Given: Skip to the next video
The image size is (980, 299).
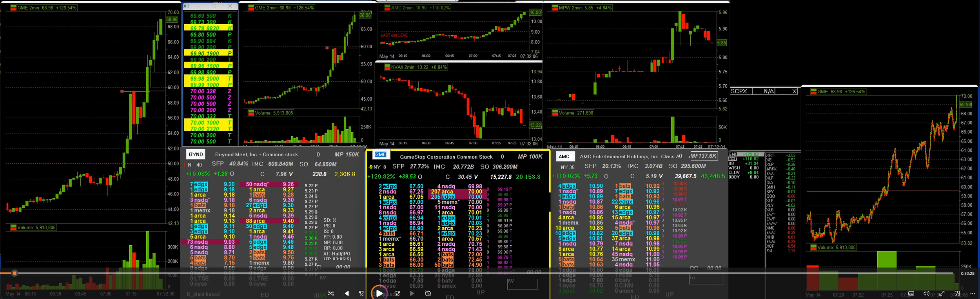Looking at the screenshot, I should point(412,294).
